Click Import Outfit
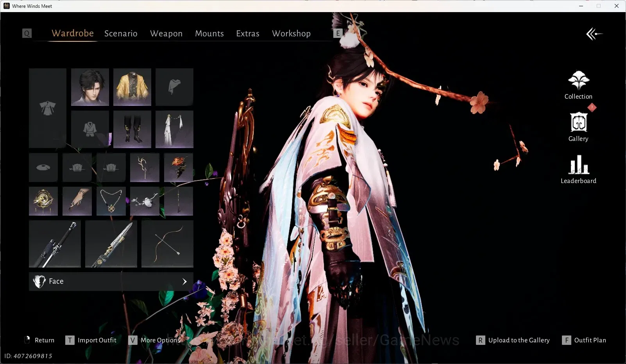Image resolution: width=626 pixels, height=364 pixels. tap(91, 340)
